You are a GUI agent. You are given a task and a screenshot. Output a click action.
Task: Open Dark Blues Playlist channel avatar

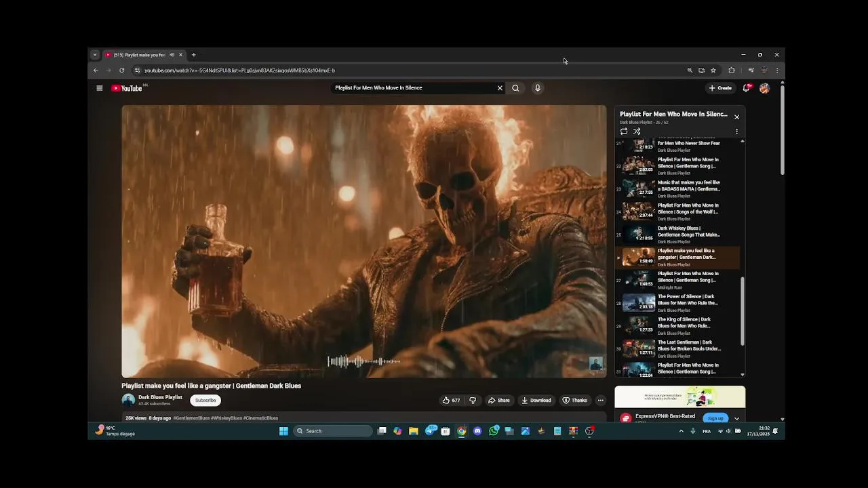tap(128, 401)
